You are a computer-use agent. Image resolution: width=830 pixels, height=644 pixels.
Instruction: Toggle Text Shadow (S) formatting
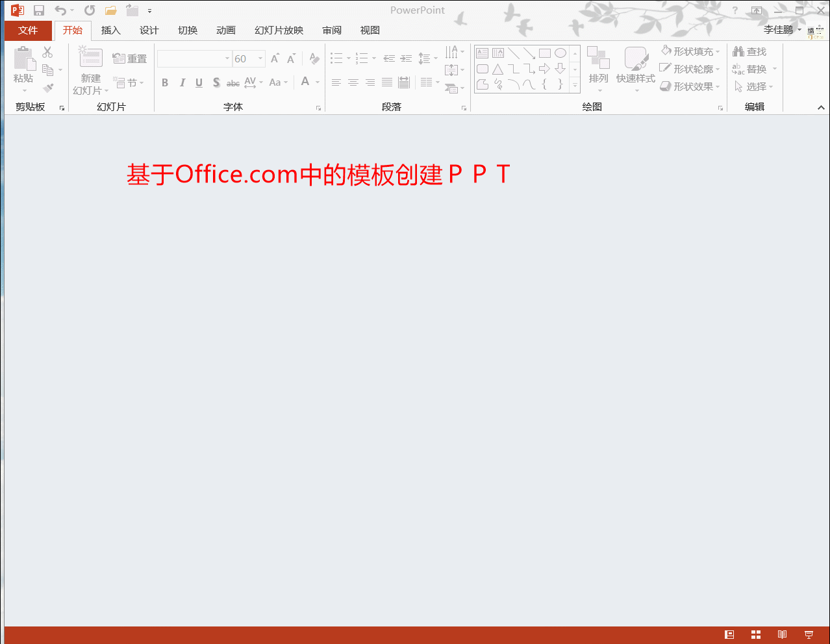point(216,82)
